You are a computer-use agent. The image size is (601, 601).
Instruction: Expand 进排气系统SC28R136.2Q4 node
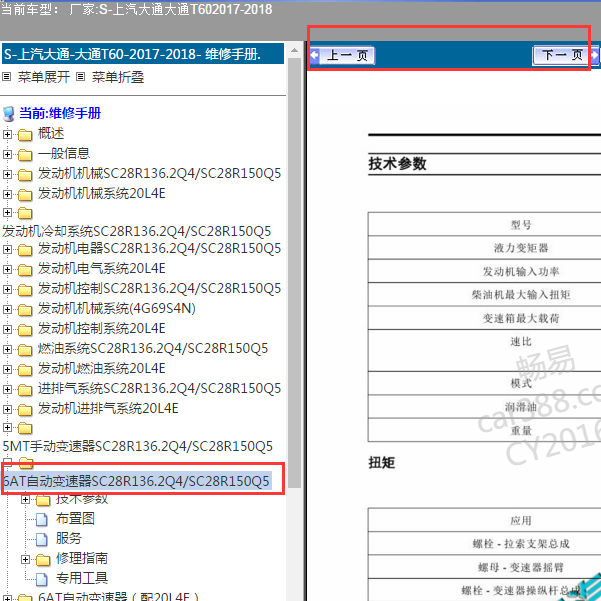(x=7, y=389)
